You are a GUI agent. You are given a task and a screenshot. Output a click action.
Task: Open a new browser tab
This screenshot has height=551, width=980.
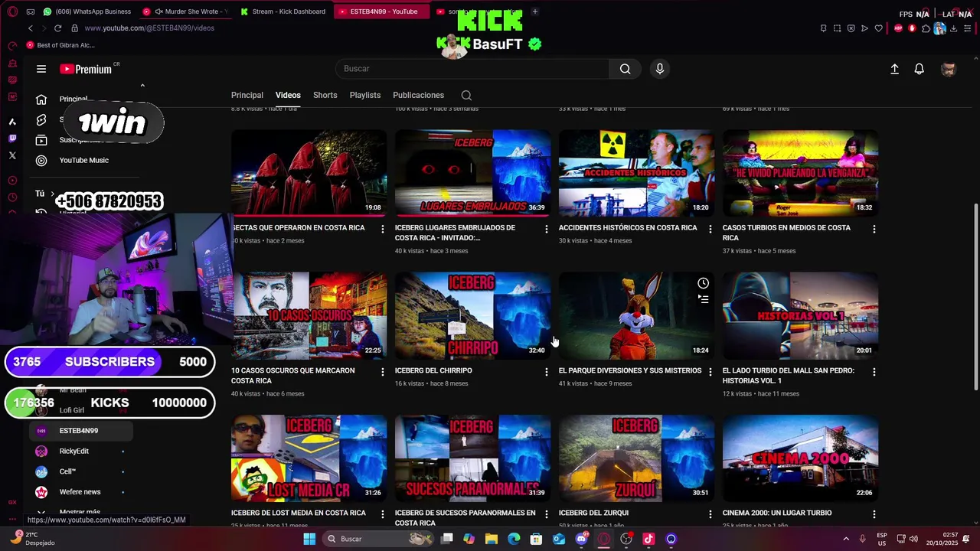click(534, 11)
